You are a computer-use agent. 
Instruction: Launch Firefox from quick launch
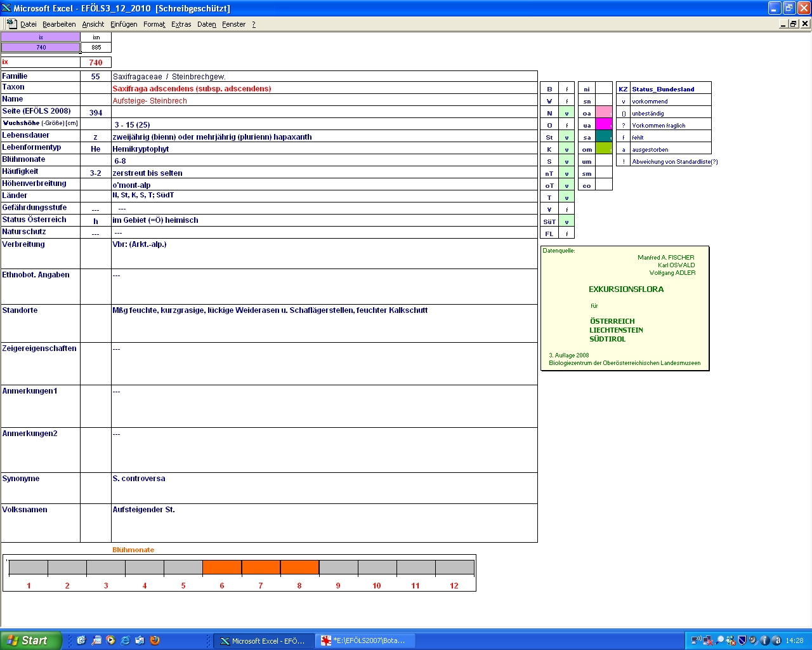pyautogui.click(x=155, y=640)
